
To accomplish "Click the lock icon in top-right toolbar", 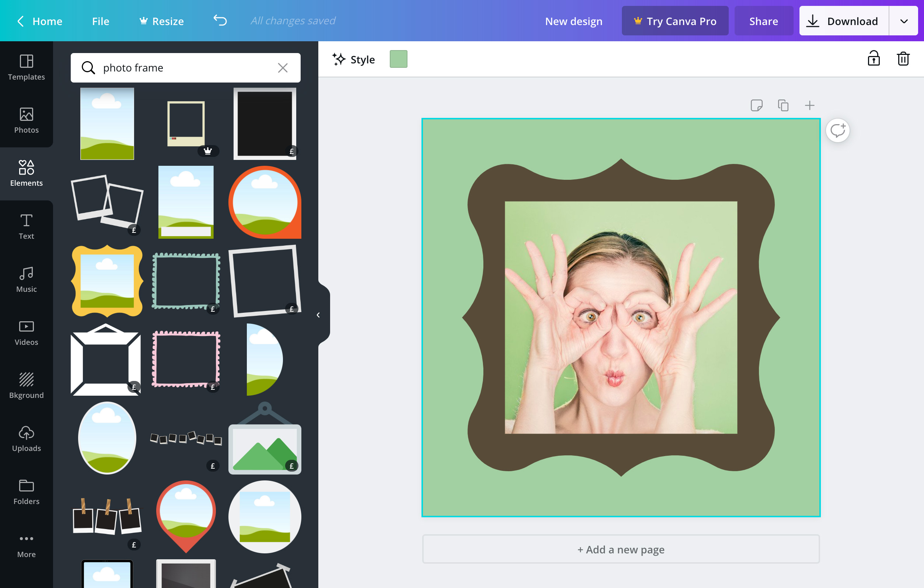I will click(x=874, y=59).
